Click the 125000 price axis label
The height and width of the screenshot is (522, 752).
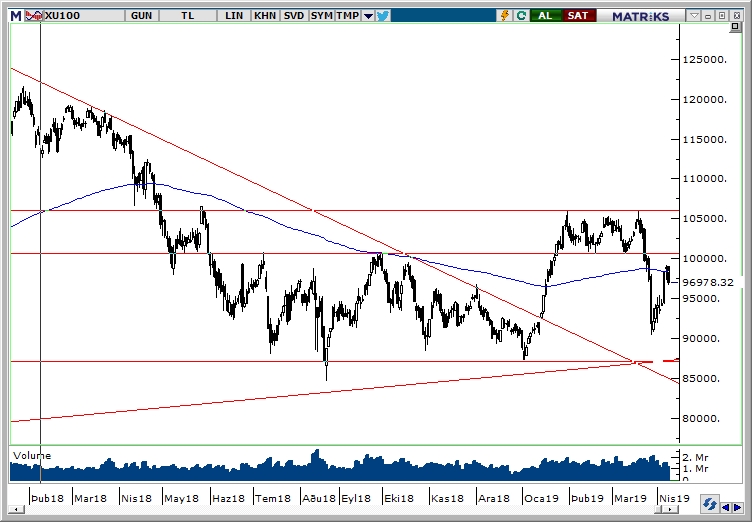point(705,59)
